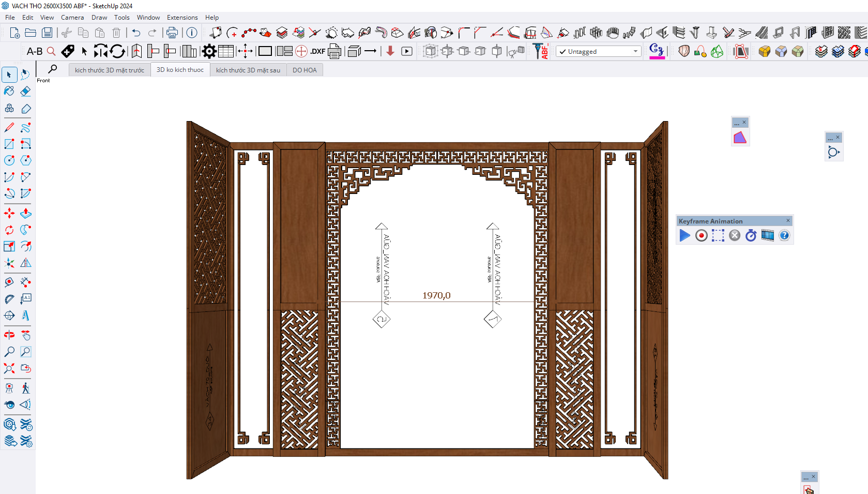Switch to 'kích thước 3D mặt sau' tab

248,70
